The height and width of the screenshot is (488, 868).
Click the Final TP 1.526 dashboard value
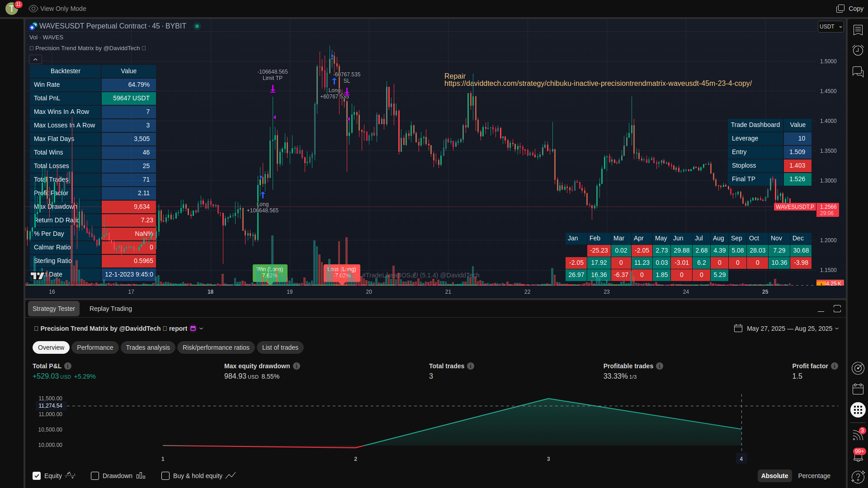pyautogui.click(x=797, y=179)
